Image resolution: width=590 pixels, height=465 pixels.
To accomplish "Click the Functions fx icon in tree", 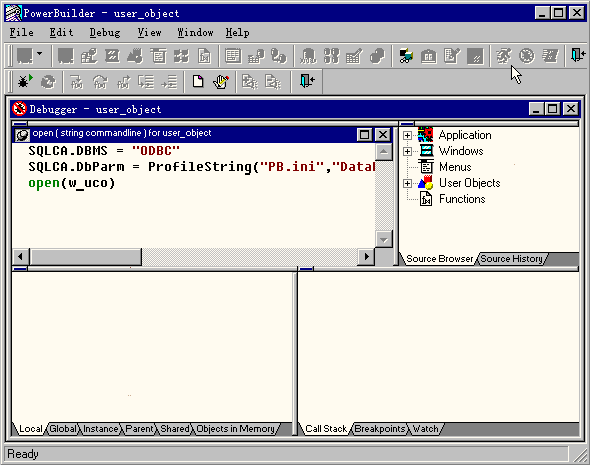I will (426, 199).
